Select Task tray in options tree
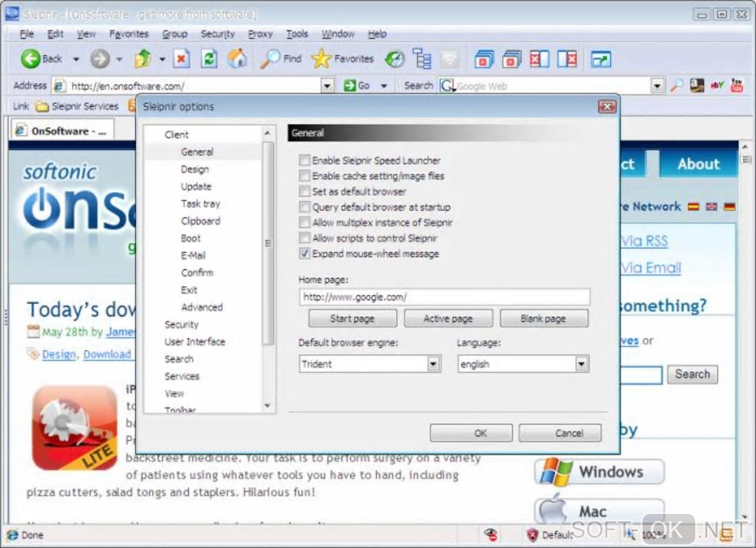The image size is (756, 548). [201, 204]
